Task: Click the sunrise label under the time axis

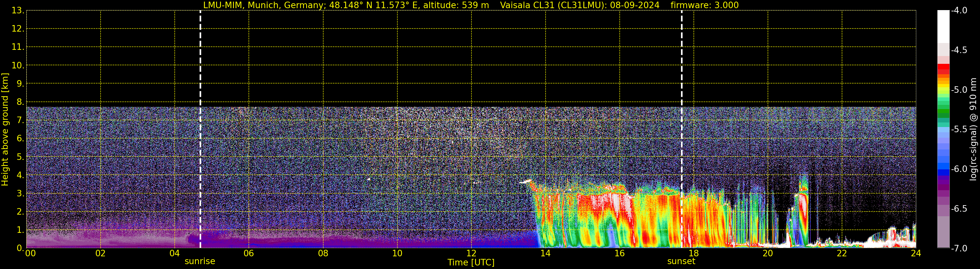Action: 200,262
